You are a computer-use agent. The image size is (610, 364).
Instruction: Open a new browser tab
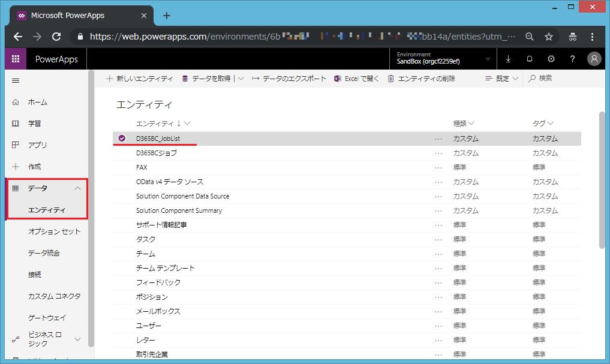click(167, 16)
